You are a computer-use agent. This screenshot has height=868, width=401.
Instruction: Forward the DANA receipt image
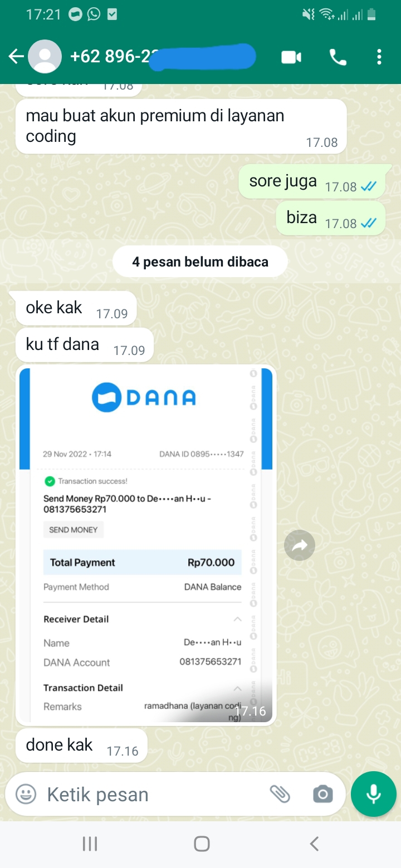[300, 546]
